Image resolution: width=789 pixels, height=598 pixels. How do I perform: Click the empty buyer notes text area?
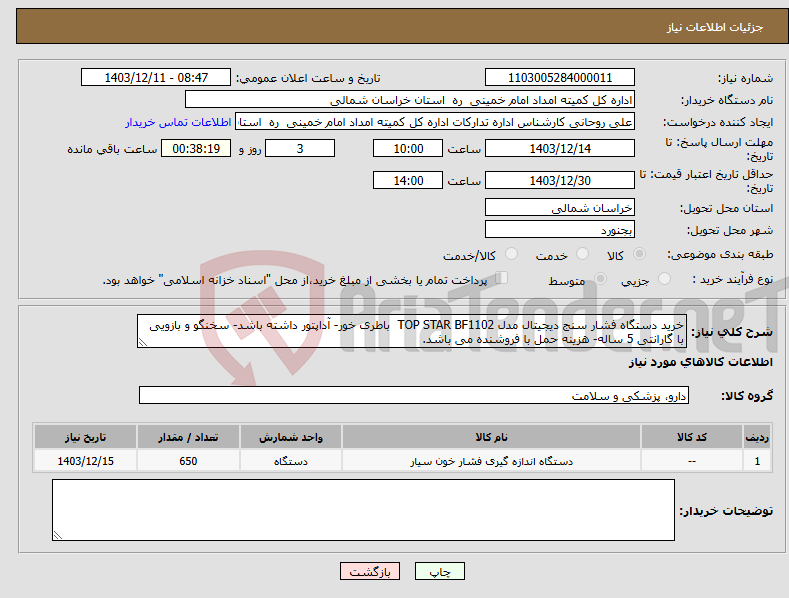tap(363, 510)
